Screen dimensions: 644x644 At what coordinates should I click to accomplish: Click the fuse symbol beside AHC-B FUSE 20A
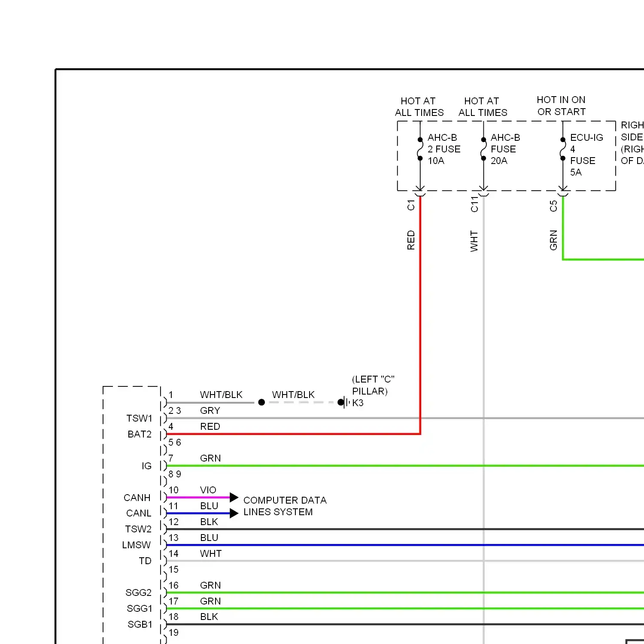pyautogui.click(x=483, y=149)
